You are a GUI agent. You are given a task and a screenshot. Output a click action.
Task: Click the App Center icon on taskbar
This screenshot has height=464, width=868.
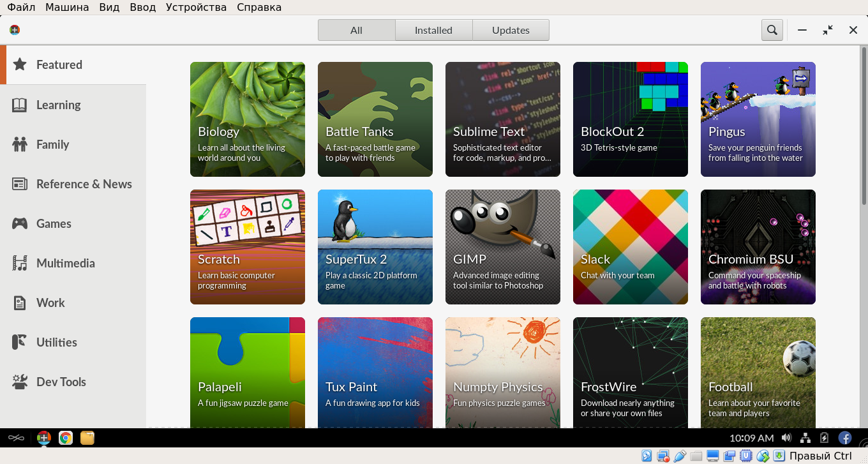click(x=43, y=438)
